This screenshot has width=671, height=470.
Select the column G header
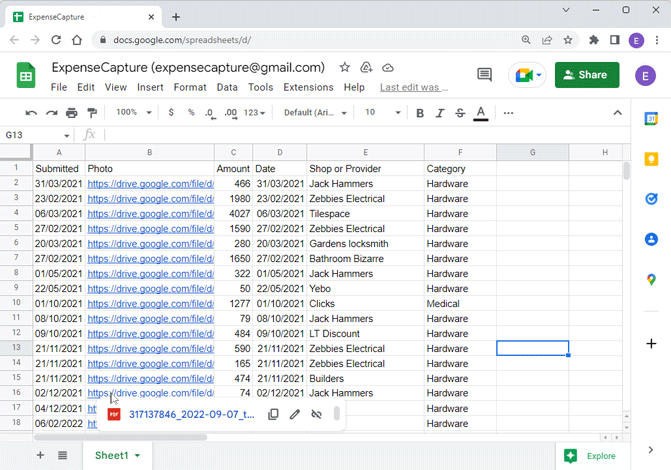coord(532,152)
